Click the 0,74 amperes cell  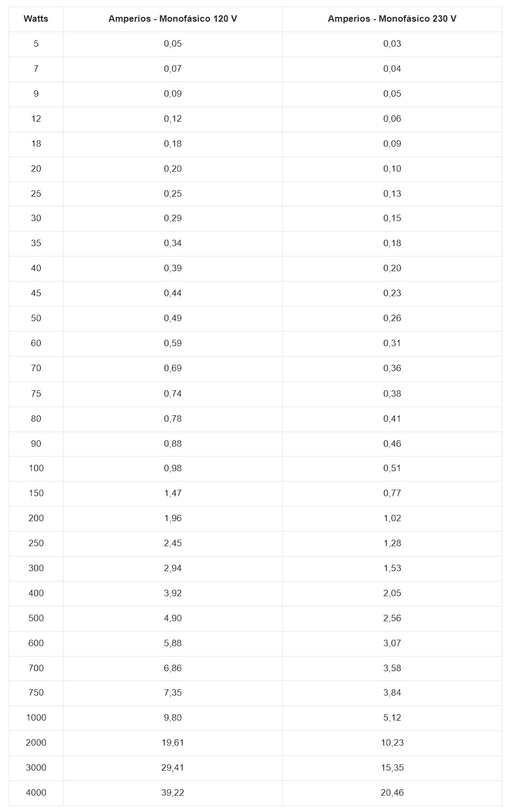tap(173, 394)
